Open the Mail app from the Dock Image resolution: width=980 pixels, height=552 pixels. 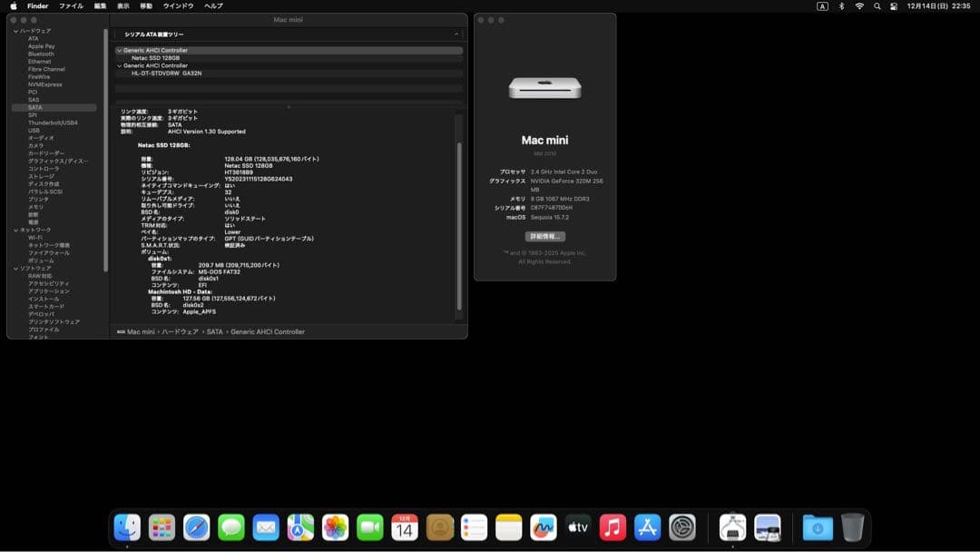265,527
